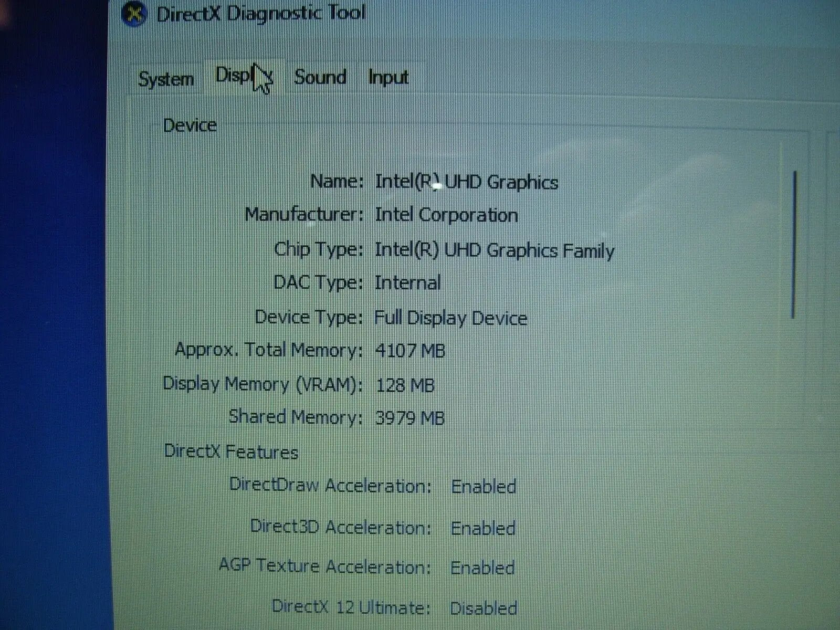
Task: Select the Shared Memory 3979 MB value
Action: coord(410,418)
